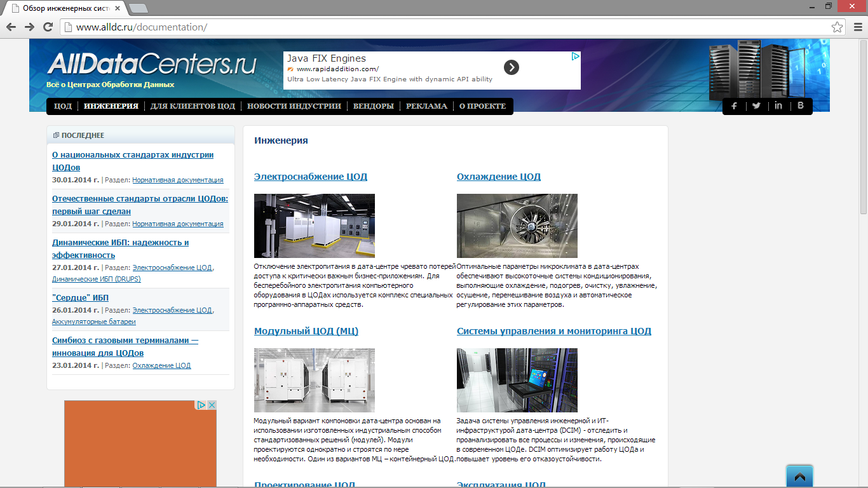The height and width of the screenshot is (488, 868).
Task: Open the РЕКЛАМА menu item
Action: 427,106
